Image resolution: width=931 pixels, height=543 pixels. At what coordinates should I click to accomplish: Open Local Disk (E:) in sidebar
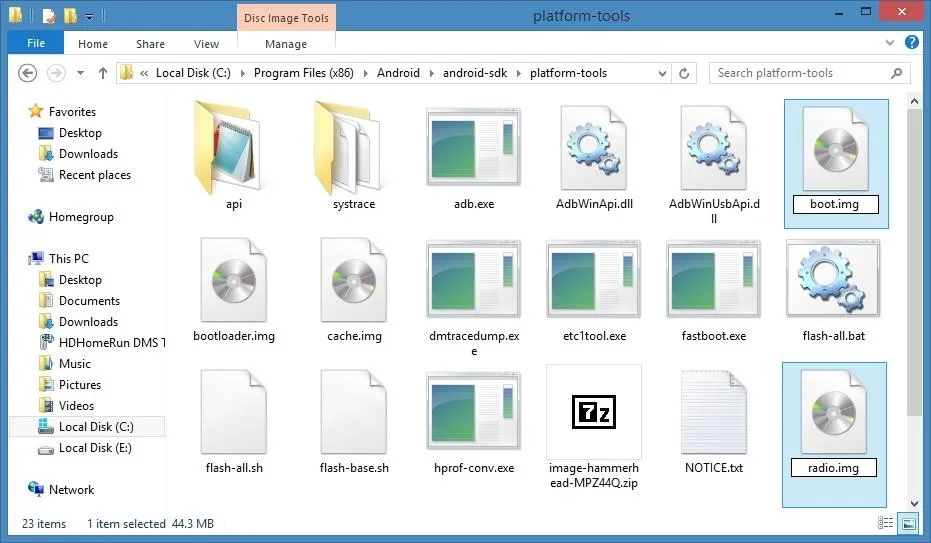click(95, 448)
